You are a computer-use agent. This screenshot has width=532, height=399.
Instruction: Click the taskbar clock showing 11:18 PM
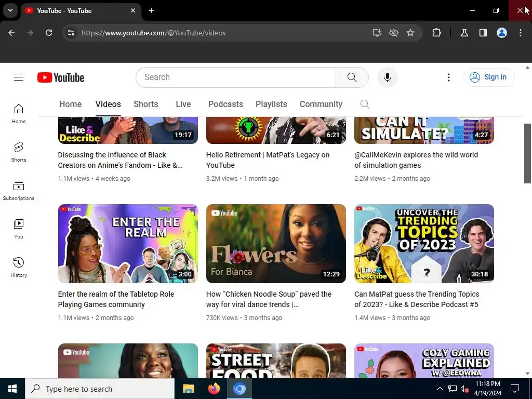(487, 389)
